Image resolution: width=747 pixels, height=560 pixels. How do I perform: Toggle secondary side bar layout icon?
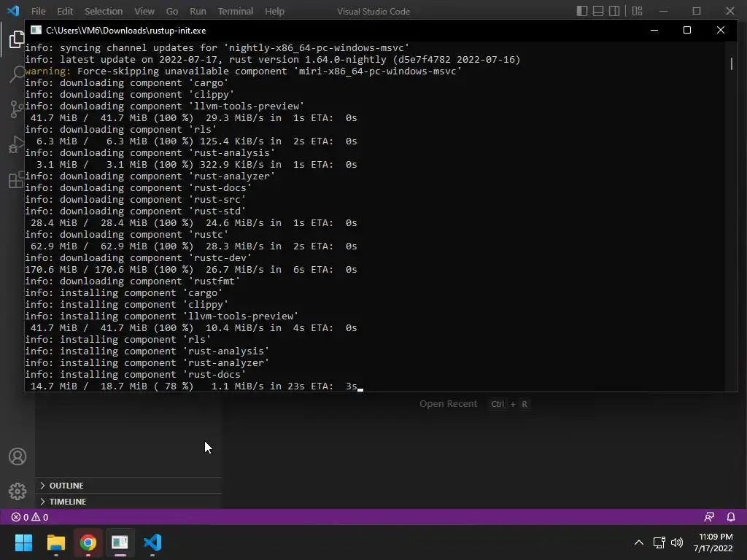[614, 11]
